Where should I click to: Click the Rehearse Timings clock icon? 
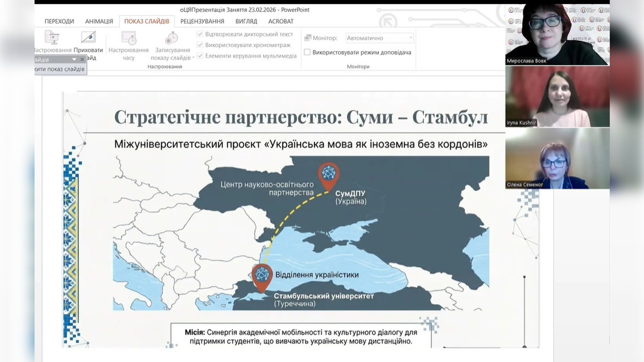(129, 38)
